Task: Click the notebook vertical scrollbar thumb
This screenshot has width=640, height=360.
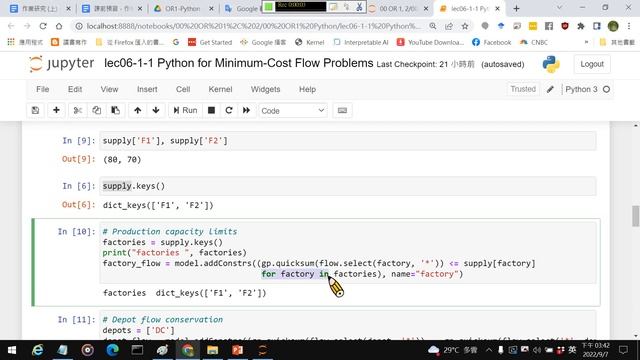Action: [x=635, y=216]
